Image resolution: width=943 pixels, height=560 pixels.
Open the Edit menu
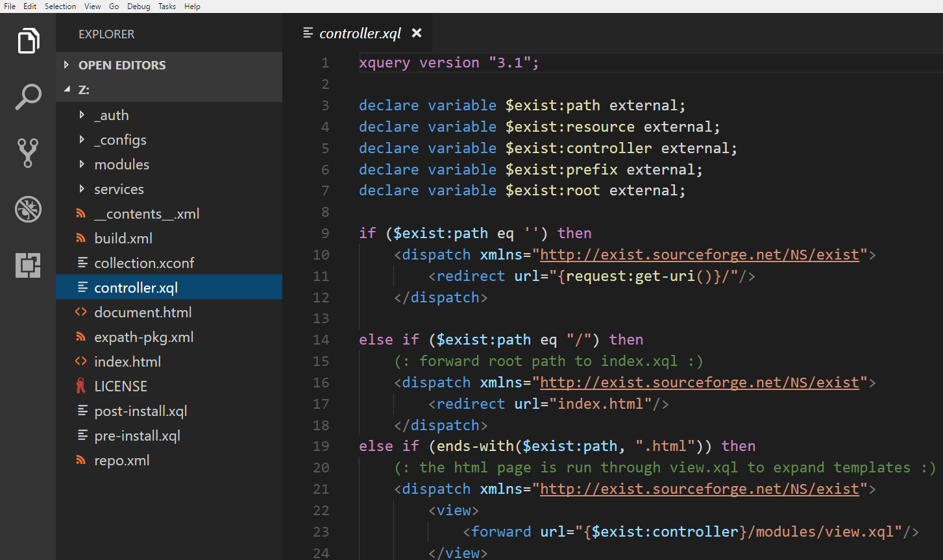click(30, 6)
